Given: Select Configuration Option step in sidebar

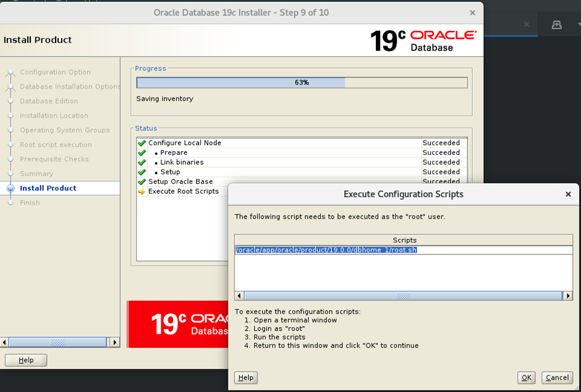Looking at the screenshot, I should tap(55, 72).
